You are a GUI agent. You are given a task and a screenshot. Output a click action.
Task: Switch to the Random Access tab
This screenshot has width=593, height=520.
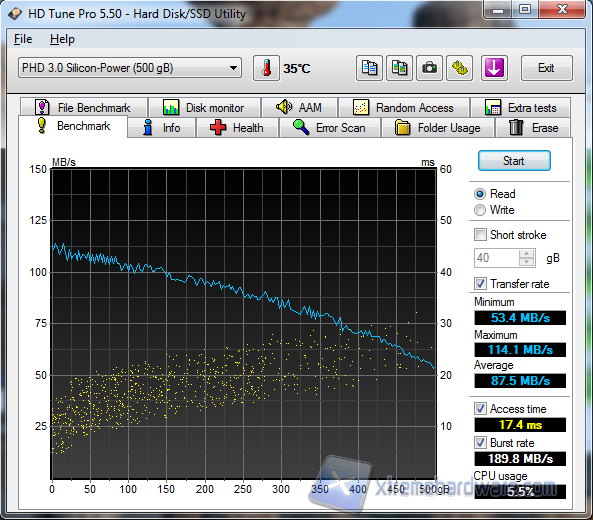[x=405, y=108]
